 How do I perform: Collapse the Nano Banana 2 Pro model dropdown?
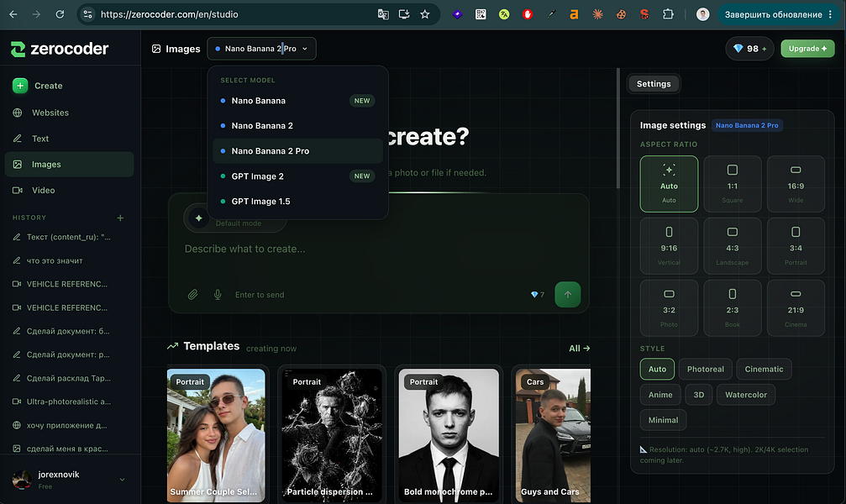click(x=261, y=49)
